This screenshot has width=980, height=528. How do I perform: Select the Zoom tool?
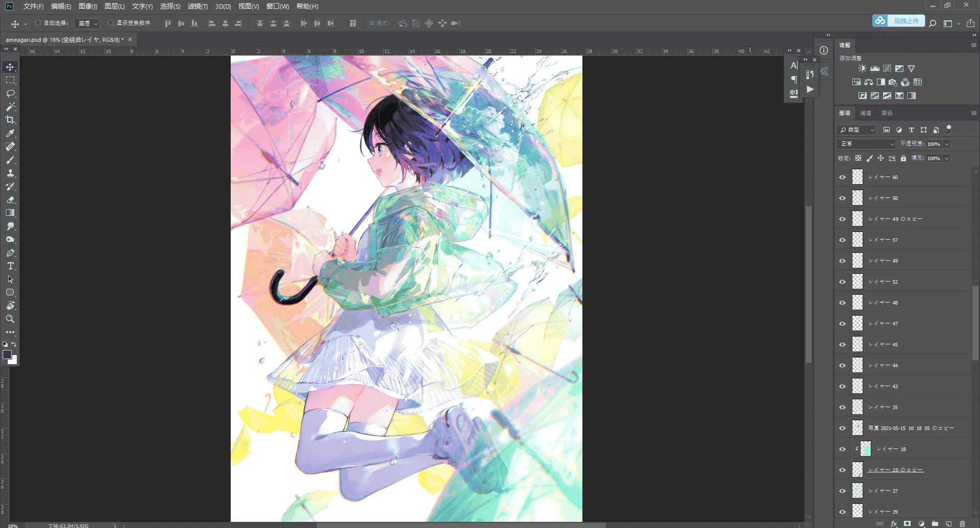pyautogui.click(x=10, y=319)
